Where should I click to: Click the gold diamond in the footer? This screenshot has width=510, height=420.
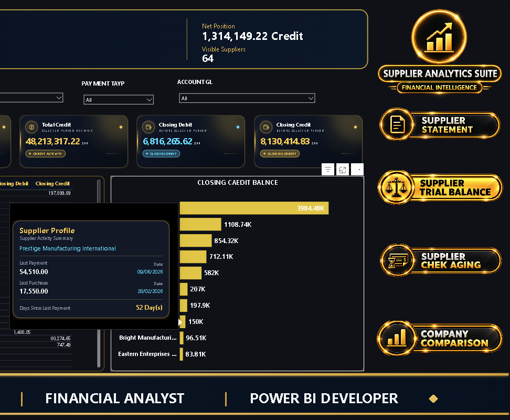[x=433, y=398]
